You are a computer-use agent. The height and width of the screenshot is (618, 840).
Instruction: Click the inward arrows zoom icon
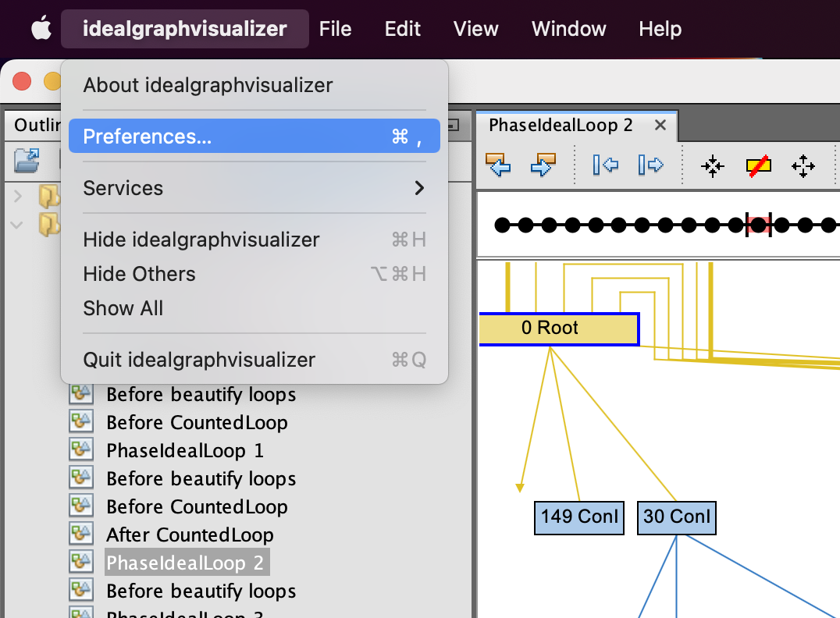pos(712,165)
